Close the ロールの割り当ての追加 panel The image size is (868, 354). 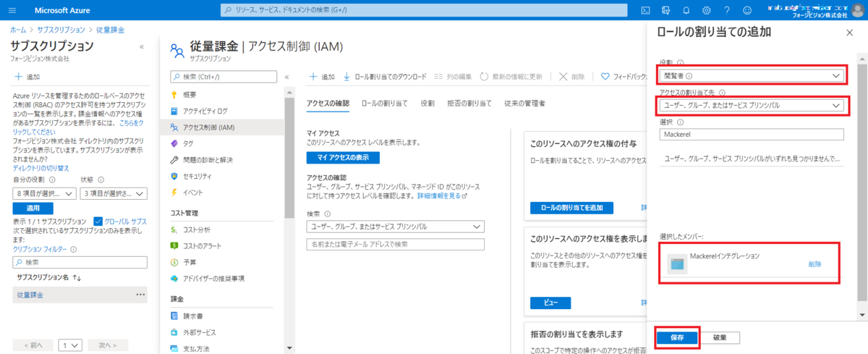[x=849, y=33]
